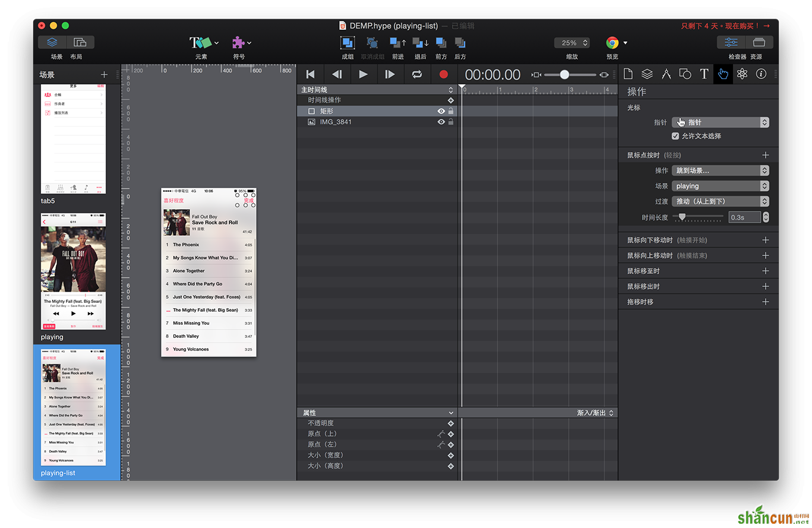
Task: Select the Actions pointer-hand inspector tab
Action: click(723, 74)
